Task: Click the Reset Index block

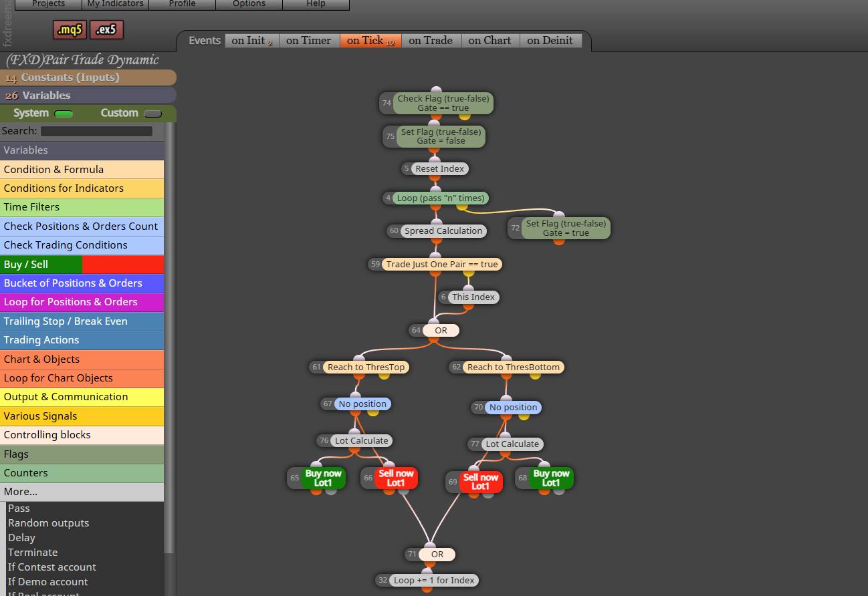Action: tap(439, 169)
